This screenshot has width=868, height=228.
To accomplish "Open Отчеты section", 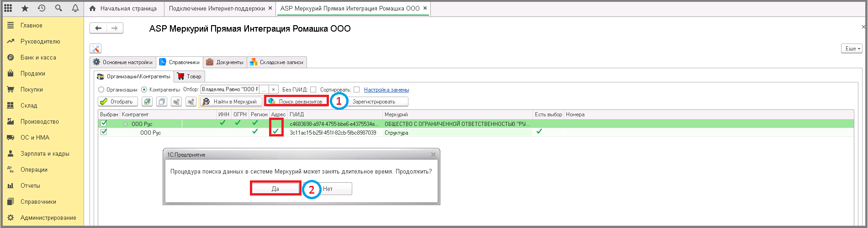I will click(x=30, y=186).
